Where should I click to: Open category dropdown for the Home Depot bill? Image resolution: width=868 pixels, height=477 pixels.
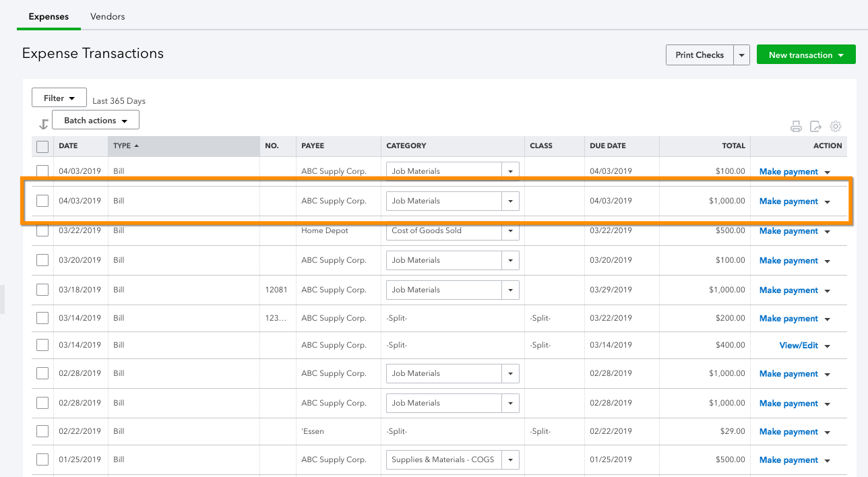click(511, 230)
